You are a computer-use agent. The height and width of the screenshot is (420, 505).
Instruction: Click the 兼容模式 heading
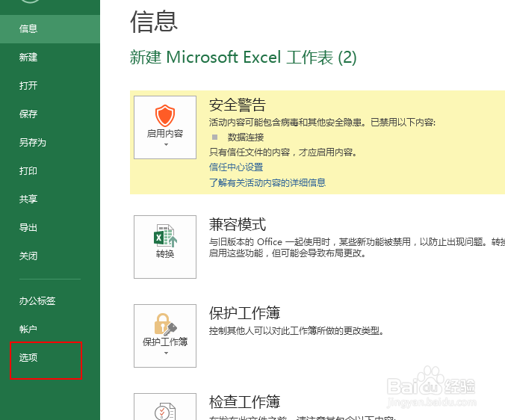coord(238,224)
